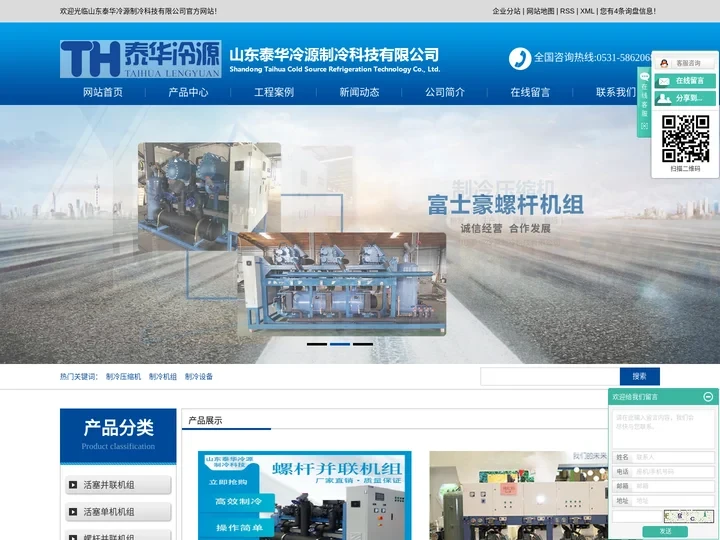
Task: Click the QQ penguin customer service icon
Action: [x=664, y=63]
